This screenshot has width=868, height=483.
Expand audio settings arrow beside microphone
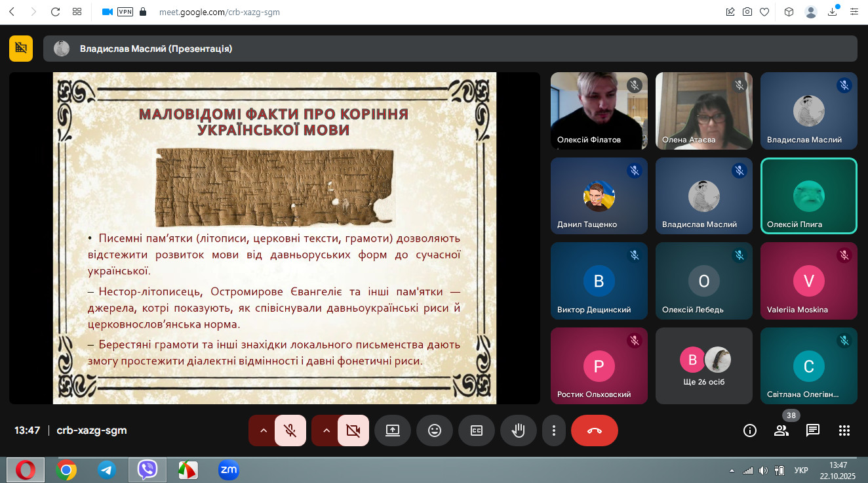point(263,430)
